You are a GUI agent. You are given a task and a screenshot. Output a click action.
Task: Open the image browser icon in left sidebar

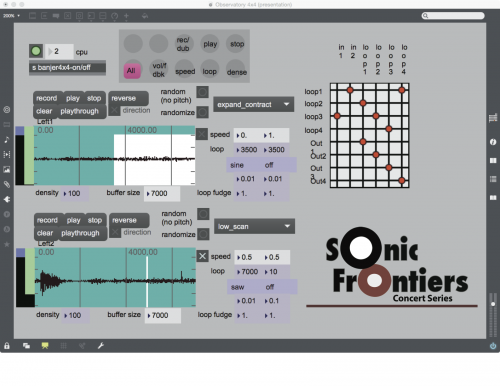(x=7, y=169)
